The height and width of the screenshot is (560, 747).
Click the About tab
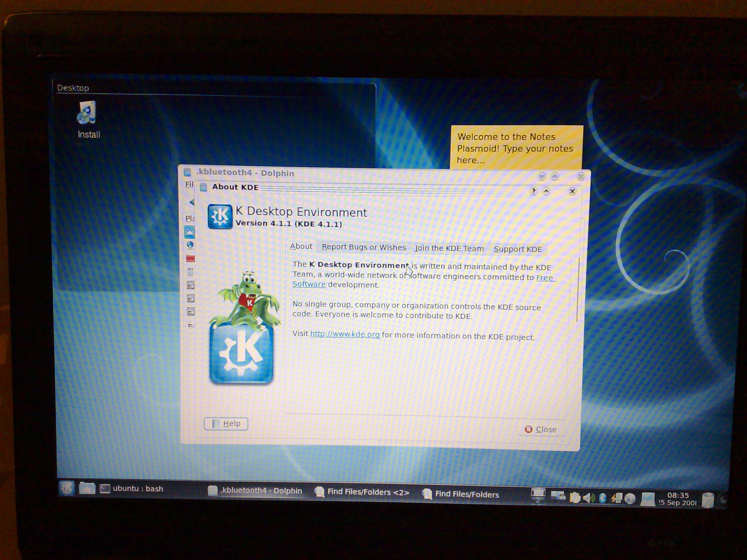click(301, 246)
